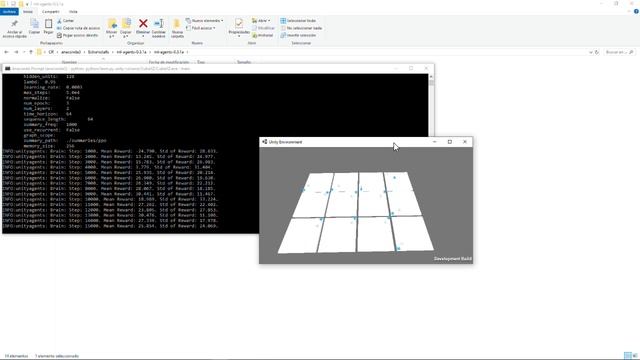Click the Anaconda Prompt scrollbar up arrow
The height and width of the screenshot is (360, 640).
pyautogui.click(x=431, y=77)
